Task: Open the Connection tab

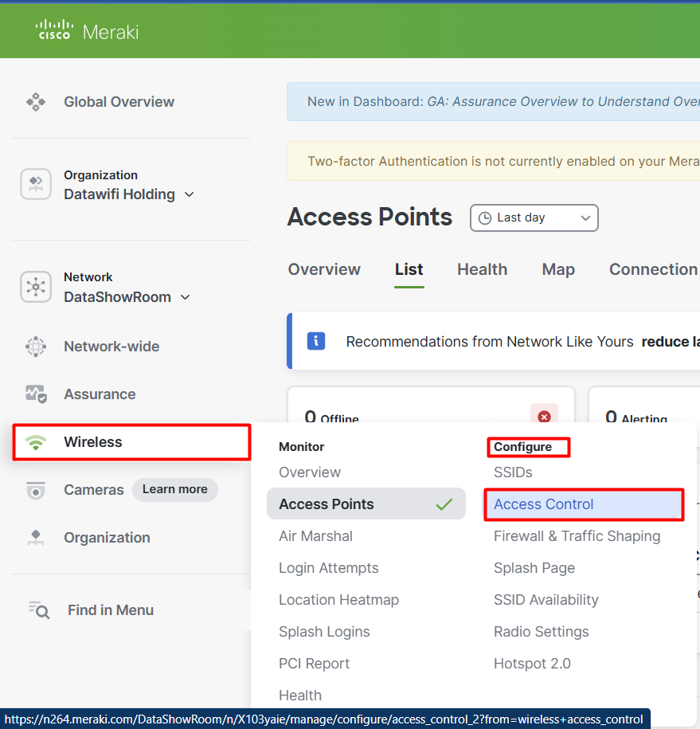Action: 654,269
